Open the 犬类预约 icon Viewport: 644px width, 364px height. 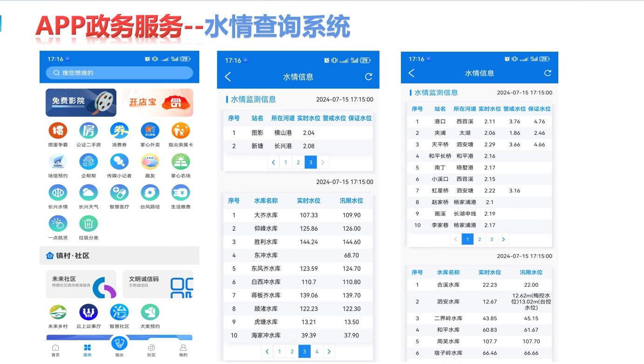[150, 312]
